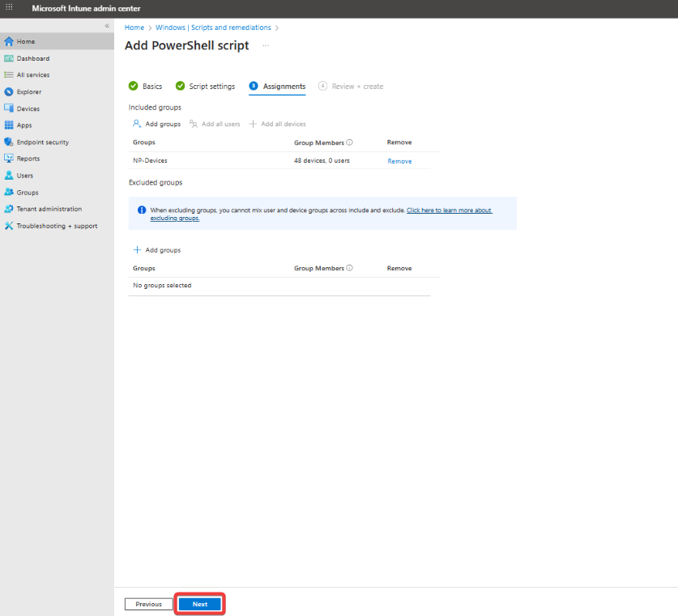Image resolution: width=678 pixels, height=616 pixels.
Task: Collapse the left navigation sidebar
Action: coord(107,26)
